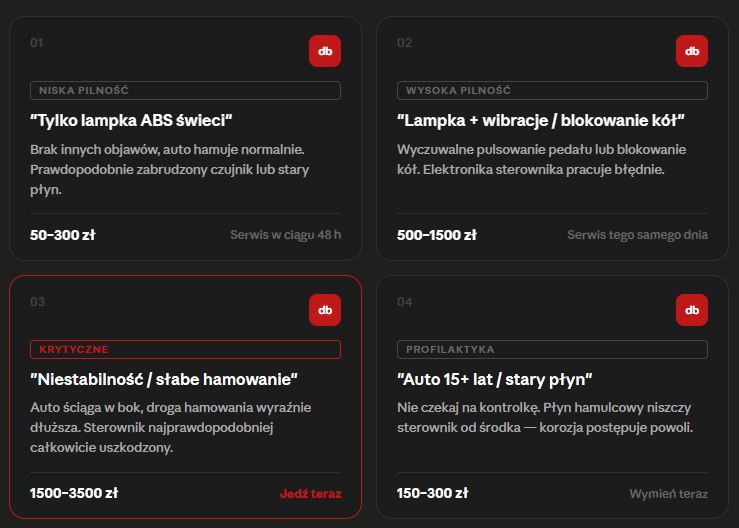Click the red db icon on card 02

[692, 51]
